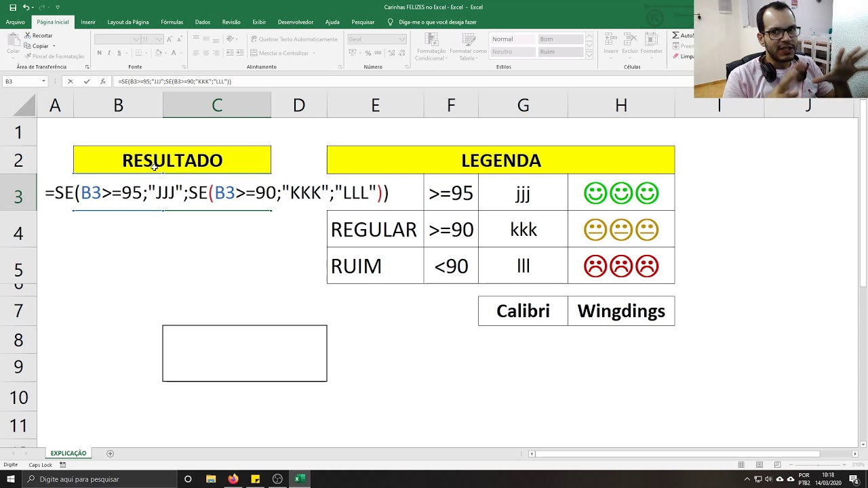The width and height of the screenshot is (868, 488).
Task: Toggle underline S formatting button
Action: point(119,53)
